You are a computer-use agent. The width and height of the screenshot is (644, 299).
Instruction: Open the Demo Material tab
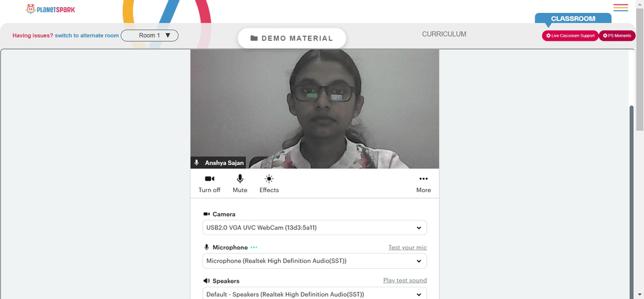point(292,38)
